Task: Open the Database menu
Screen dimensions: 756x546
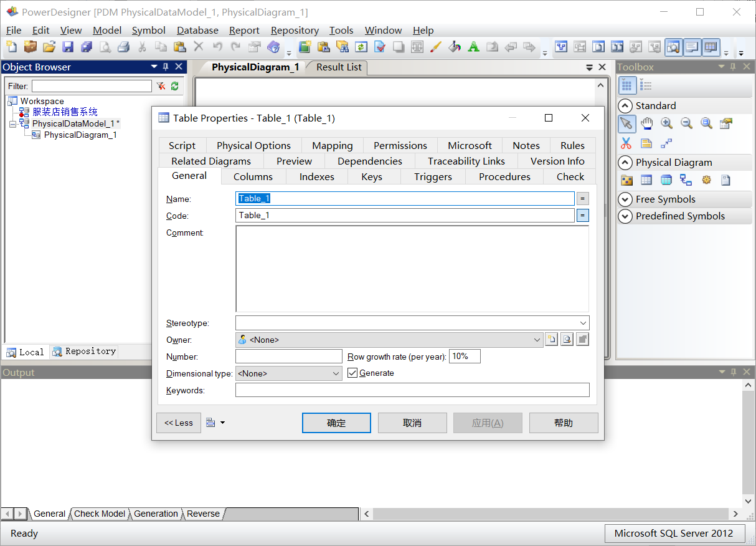Action: [x=197, y=30]
